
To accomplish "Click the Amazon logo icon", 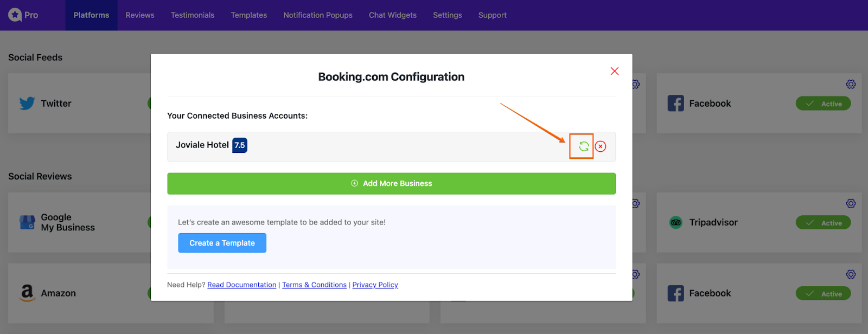I will pyautogui.click(x=27, y=293).
